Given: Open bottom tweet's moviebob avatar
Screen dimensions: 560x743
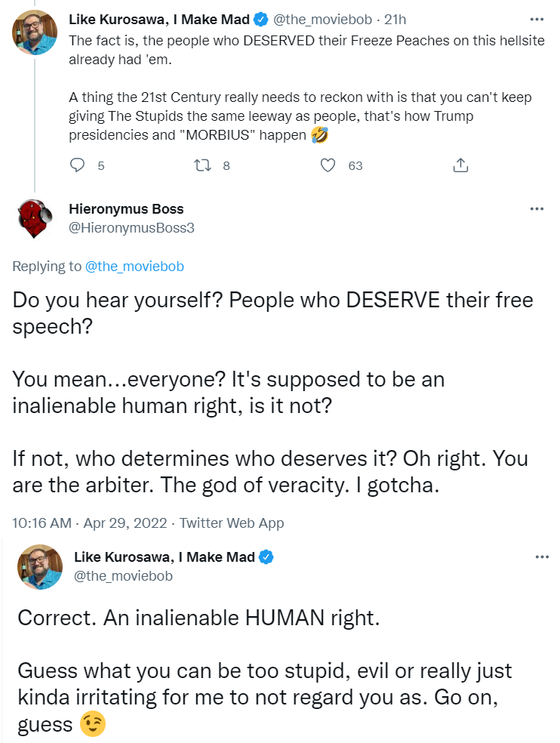Looking at the screenshot, I should click(x=40, y=567).
